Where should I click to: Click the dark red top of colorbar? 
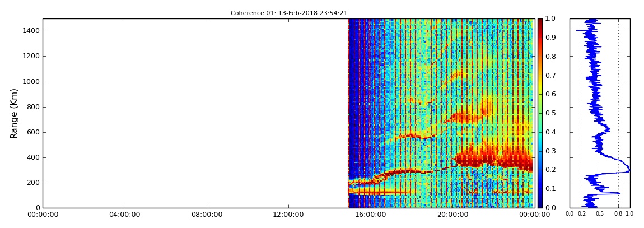540,22
